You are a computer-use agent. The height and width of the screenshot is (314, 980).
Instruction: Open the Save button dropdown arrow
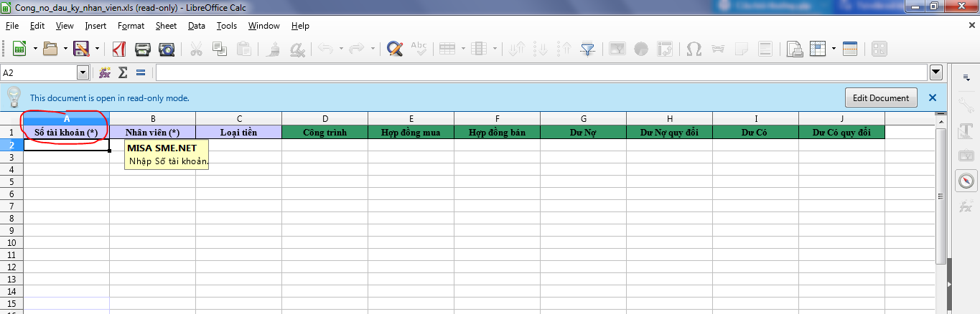point(96,49)
